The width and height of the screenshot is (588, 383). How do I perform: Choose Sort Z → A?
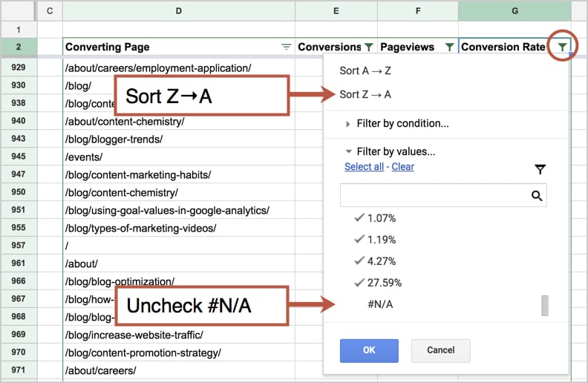tap(365, 94)
